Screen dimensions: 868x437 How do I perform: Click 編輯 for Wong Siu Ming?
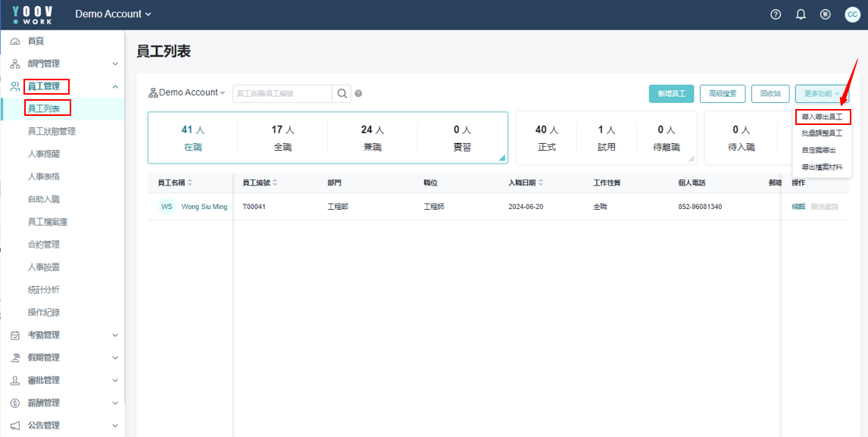(798, 207)
